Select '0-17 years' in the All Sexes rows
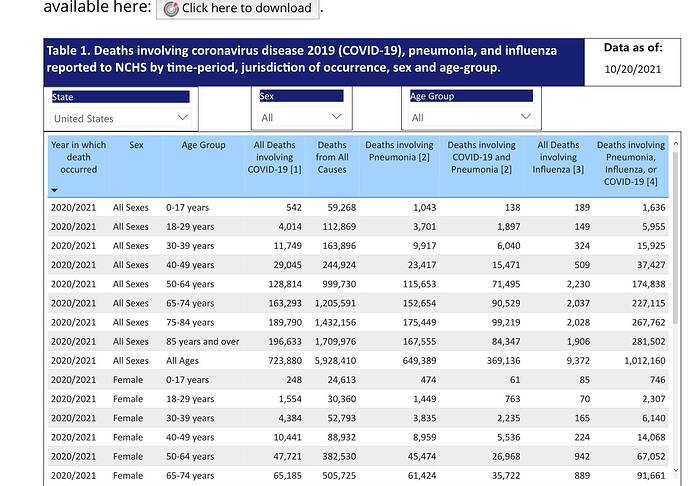 pos(187,207)
